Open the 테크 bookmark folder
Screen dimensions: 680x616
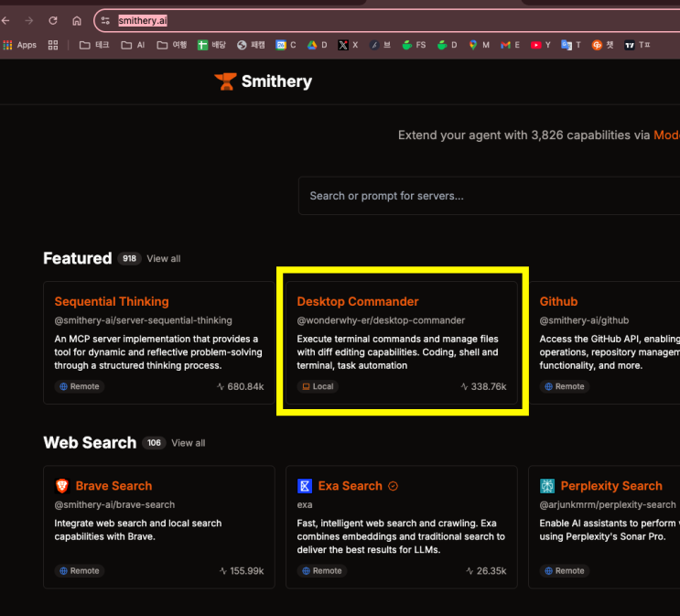point(95,45)
